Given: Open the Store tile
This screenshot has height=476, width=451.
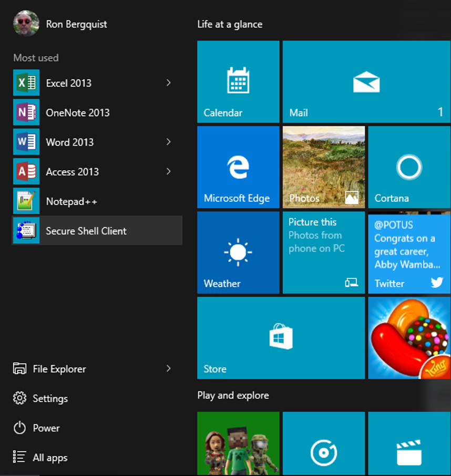Looking at the screenshot, I should click(281, 338).
